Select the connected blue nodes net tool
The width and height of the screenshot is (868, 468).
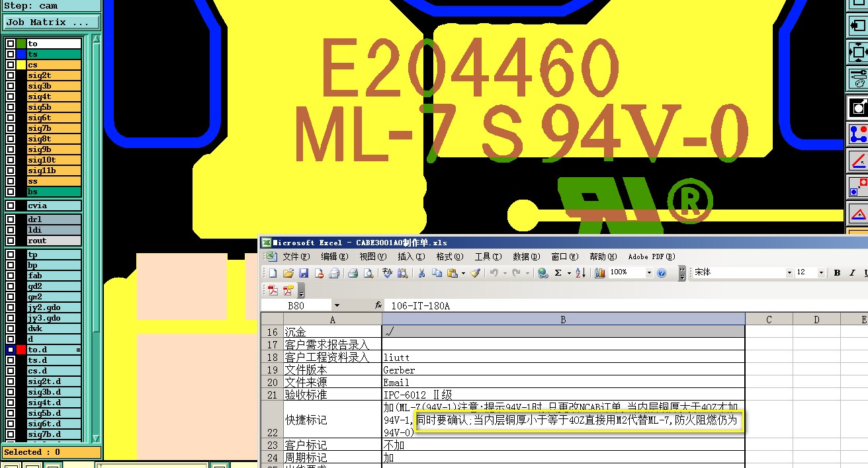pos(857,134)
